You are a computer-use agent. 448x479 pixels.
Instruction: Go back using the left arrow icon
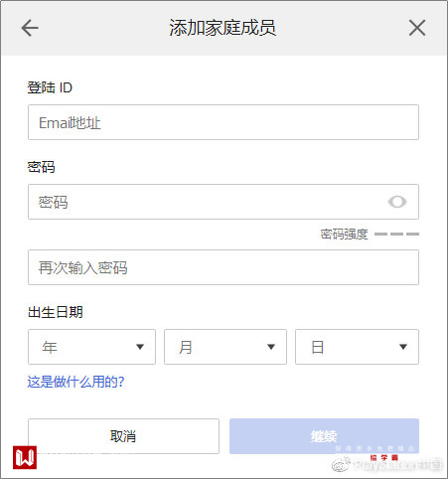point(30,28)
